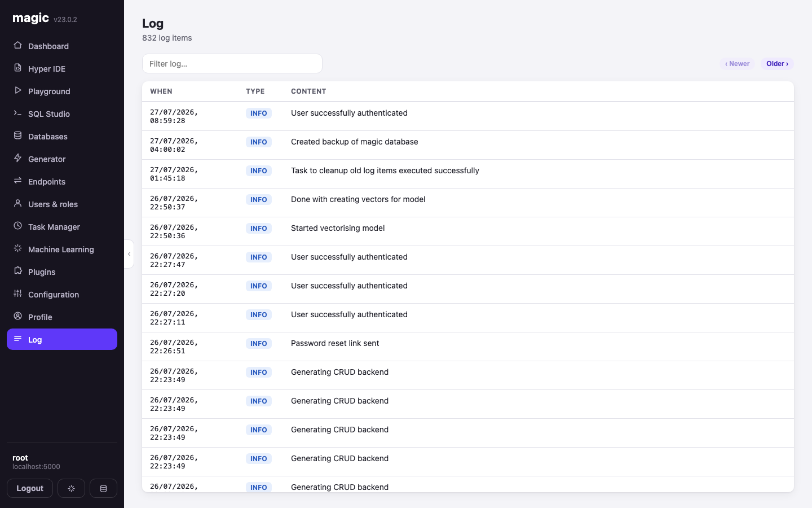
Task: Click the WHEN column header
Action: (161, 91)
